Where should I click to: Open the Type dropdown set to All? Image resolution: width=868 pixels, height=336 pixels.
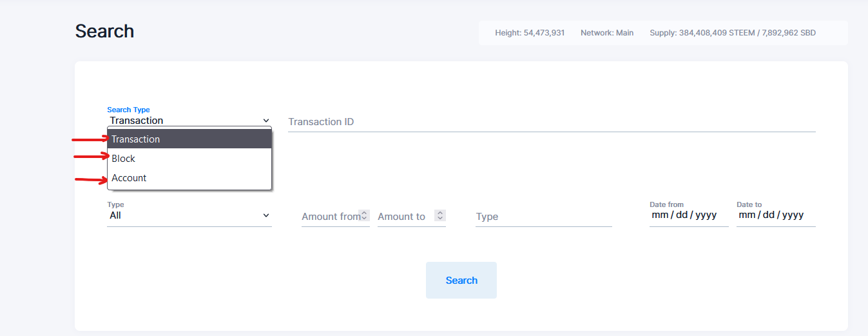coord(189,215)
